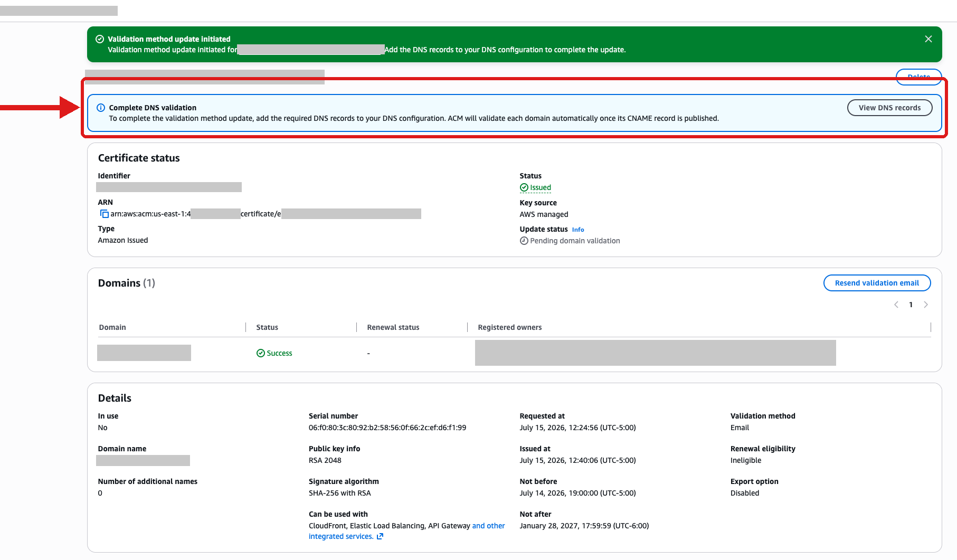Click the Certificate status heading
Image resolution: width=957 pixels, height=560 pixels.
coord(139,158)
